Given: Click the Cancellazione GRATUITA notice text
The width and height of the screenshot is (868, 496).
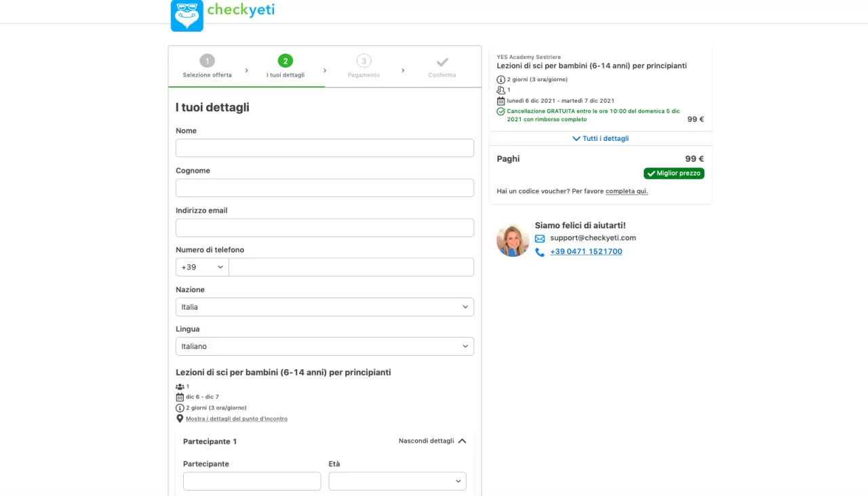Looking at the screenshot, I should (593, 115).
